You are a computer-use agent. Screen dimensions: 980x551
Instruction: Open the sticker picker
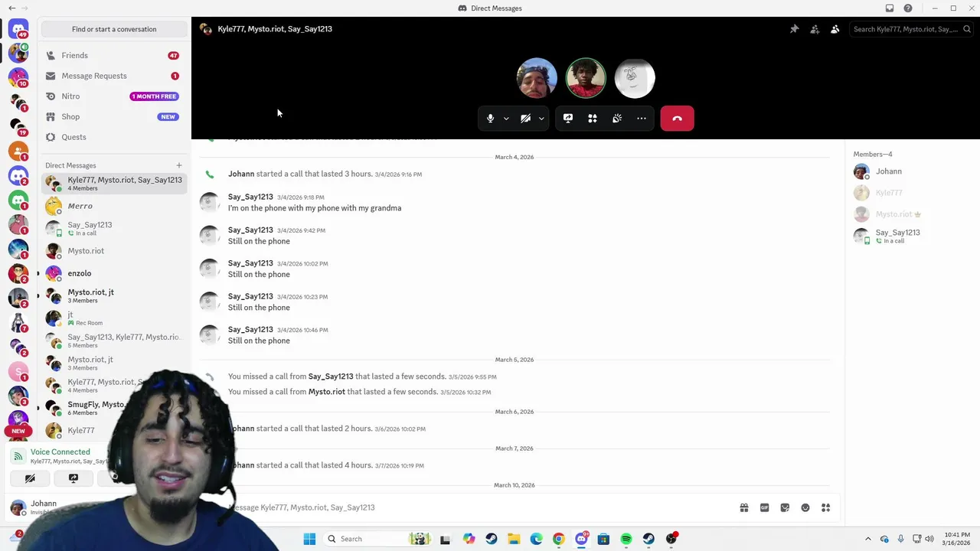pos(785,507)
